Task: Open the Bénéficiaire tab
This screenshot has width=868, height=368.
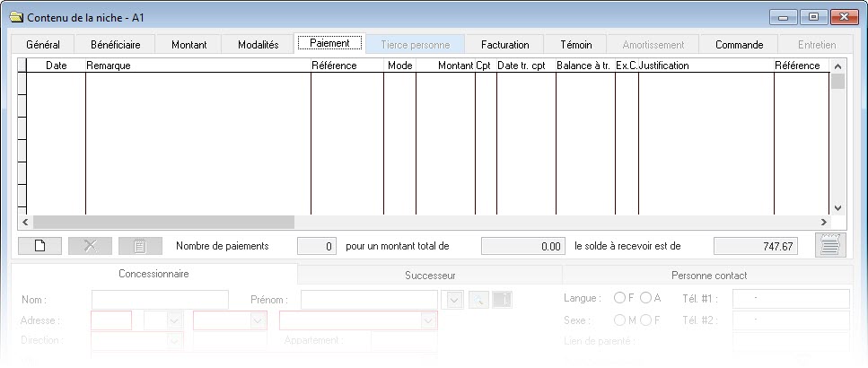Action: (115, 44)
